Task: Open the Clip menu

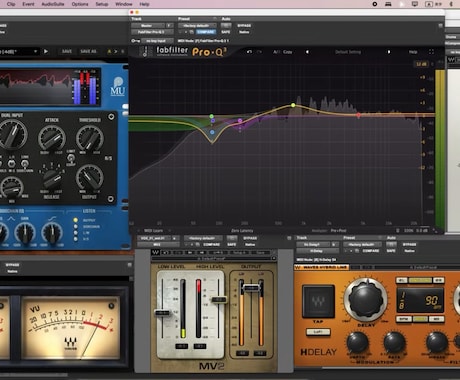Action: (11, 4)
